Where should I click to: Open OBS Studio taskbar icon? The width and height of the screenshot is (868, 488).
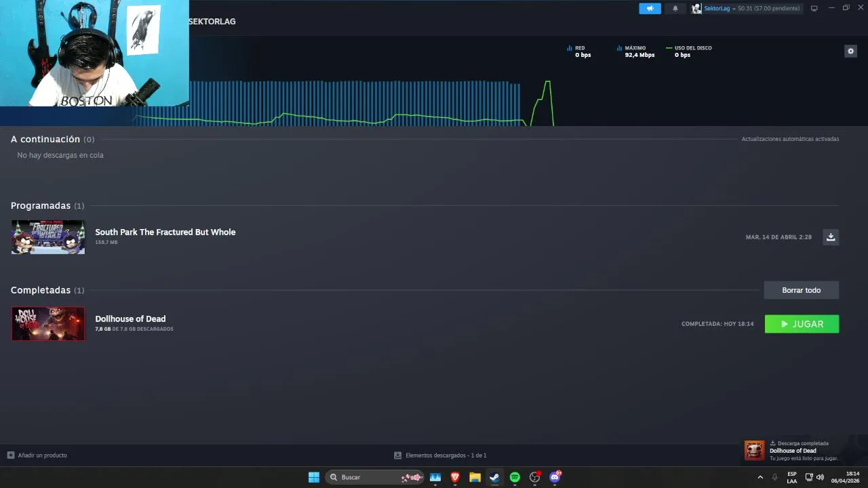(x=534, y=477)
